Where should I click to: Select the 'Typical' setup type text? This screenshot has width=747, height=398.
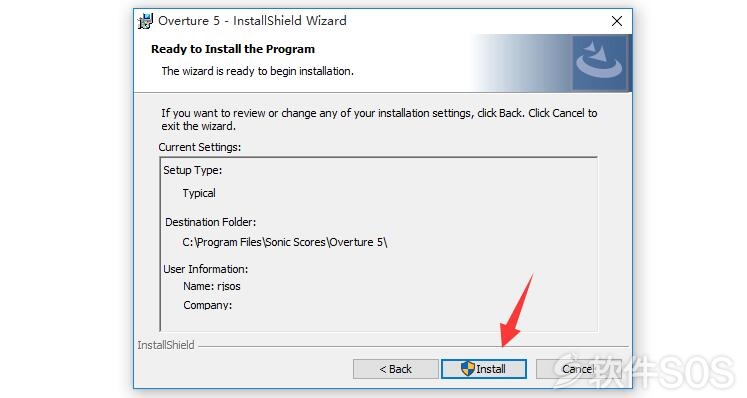[199, 193]
